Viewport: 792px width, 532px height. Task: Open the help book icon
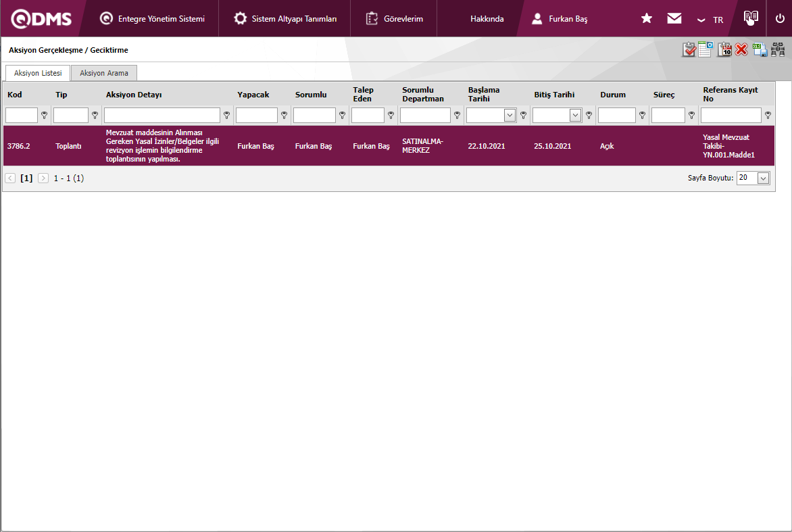coord(751,18)
